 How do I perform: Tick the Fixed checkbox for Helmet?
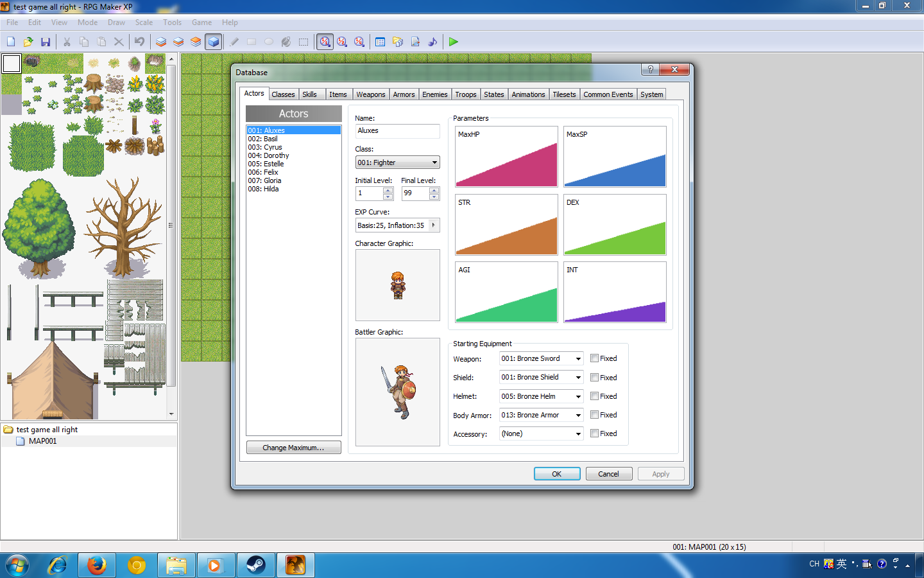tap(594, 396)
